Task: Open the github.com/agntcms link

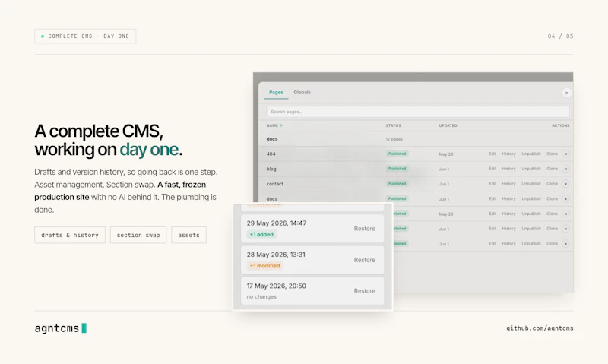Action: click(x=540, y=328)
